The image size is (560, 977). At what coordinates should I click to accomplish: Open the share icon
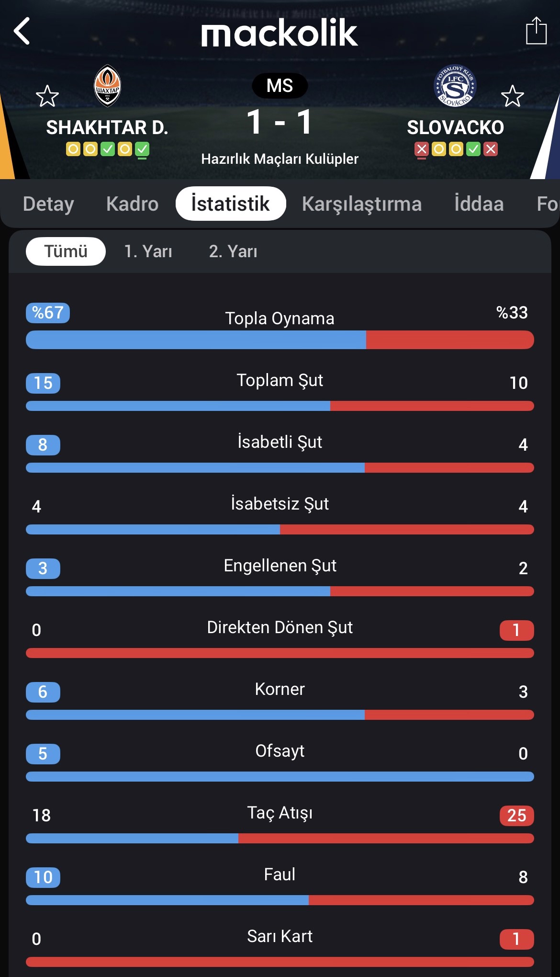[536, 31]
